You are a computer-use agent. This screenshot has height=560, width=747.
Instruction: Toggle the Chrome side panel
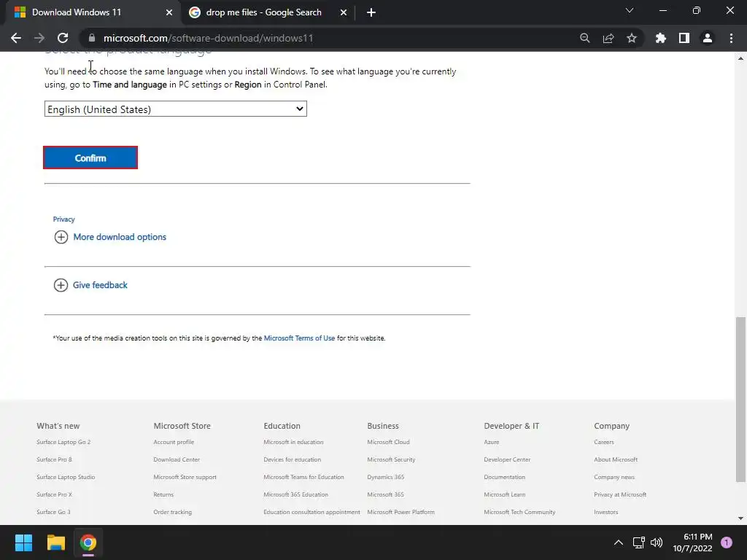pyautogui.click(x=684, y=38)
